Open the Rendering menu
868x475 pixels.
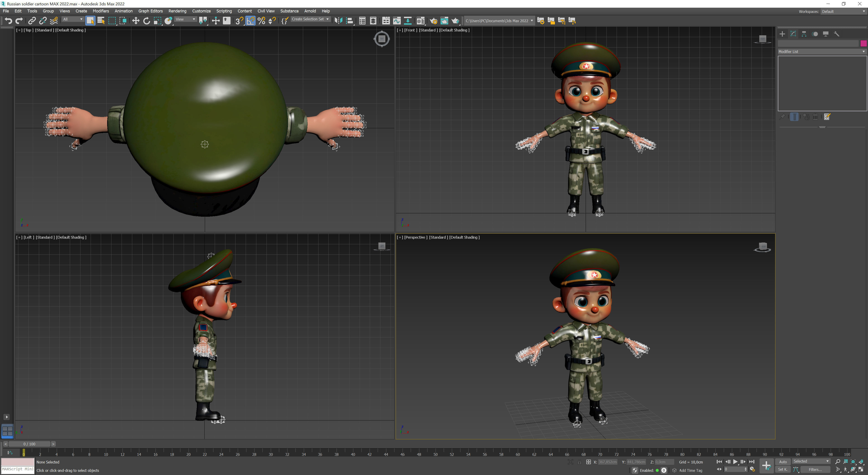click(177, 11)
